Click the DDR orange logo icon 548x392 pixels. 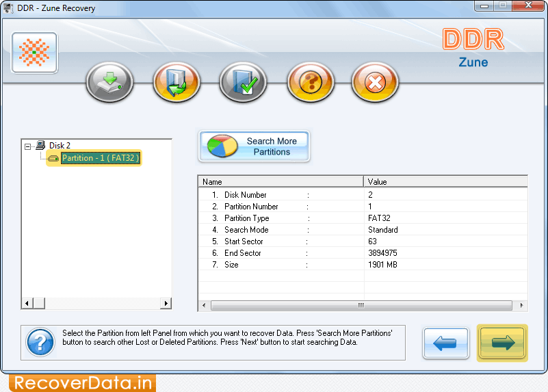pos(34,53)
